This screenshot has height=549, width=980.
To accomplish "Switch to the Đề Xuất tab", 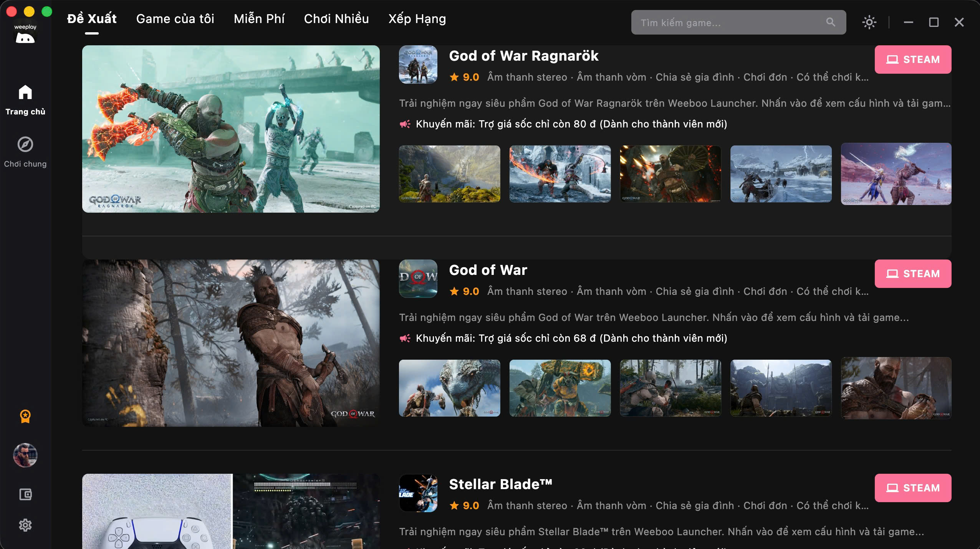I will click(x=92, y=18).
